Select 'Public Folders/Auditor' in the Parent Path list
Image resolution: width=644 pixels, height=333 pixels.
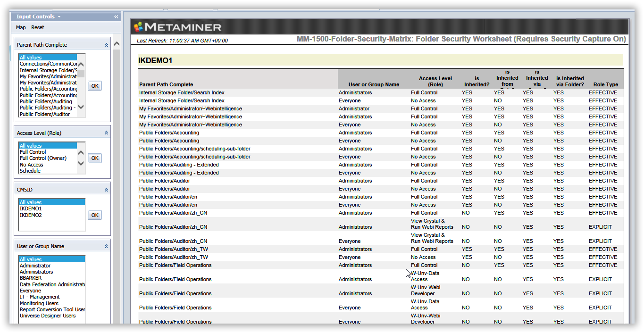[48, 114]
